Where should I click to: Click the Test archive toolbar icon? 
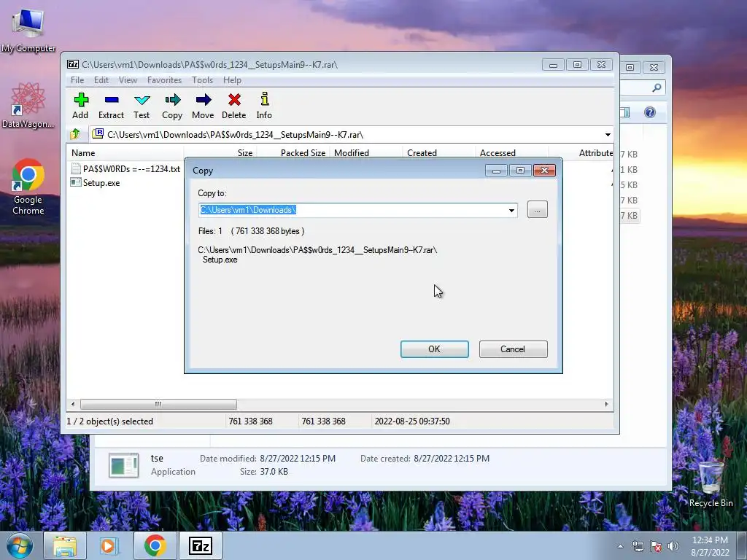(x=142, y=106)
